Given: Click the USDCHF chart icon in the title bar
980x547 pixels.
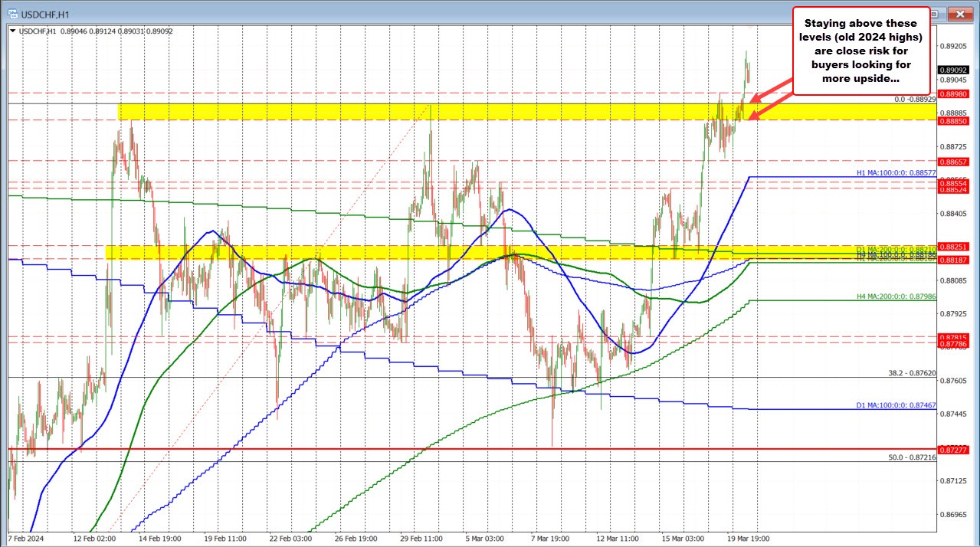Looking at the screenshot, I should tap(15, 13).
